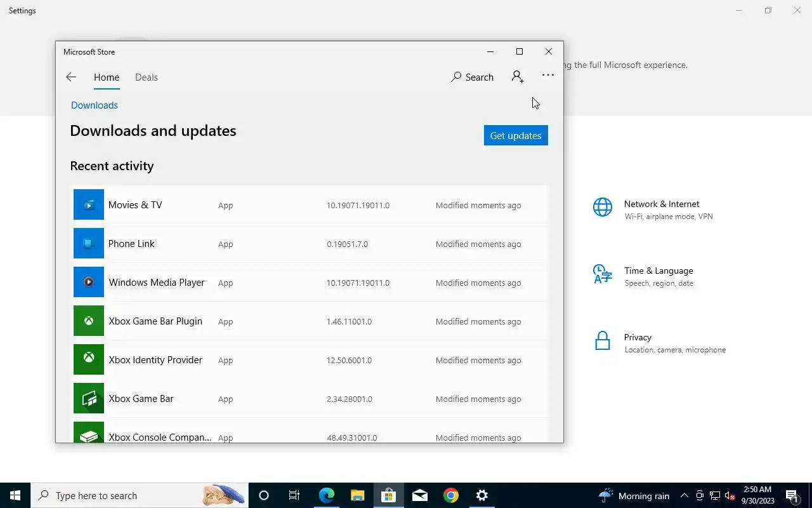The width and height of the screenshot is (812, 508).
Task: Click version 0.19051.7.0 in Phone Link row
Action: 347,244
